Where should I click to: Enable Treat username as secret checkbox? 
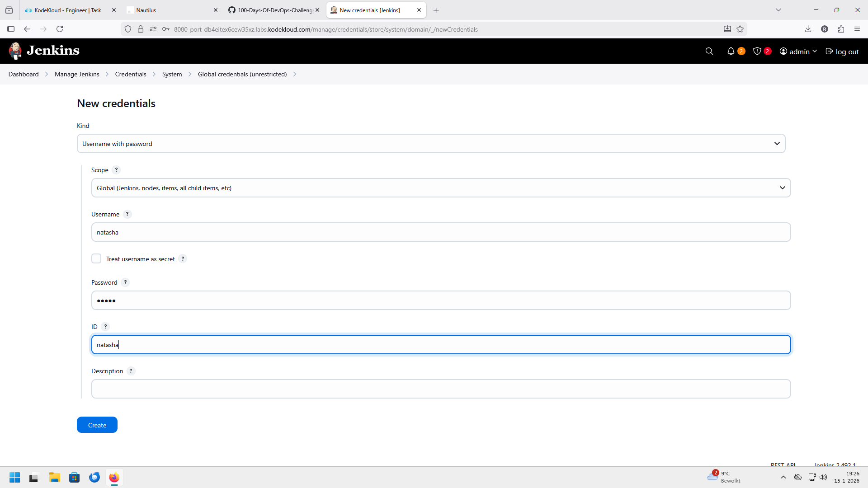click(x=96, y=259)
